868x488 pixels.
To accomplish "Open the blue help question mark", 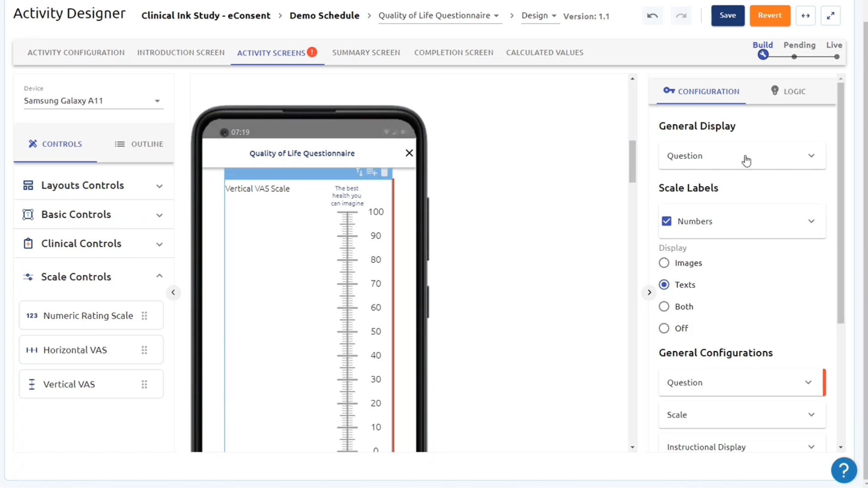I will pyautogui.click(x=844, y=470).
